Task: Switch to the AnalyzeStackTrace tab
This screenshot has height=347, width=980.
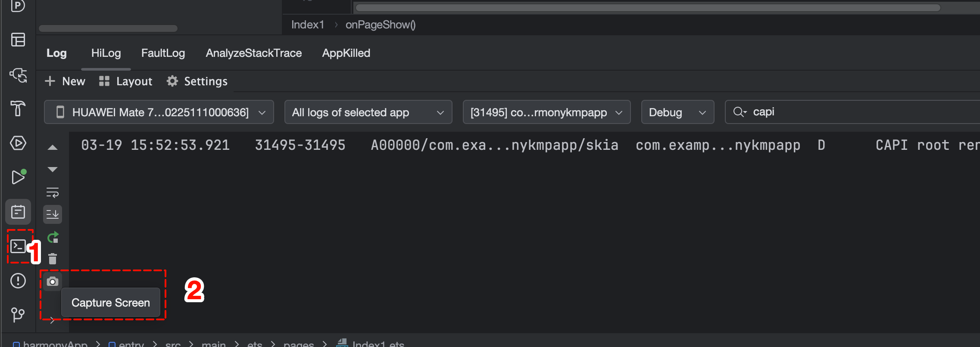Action: (253, 53)
